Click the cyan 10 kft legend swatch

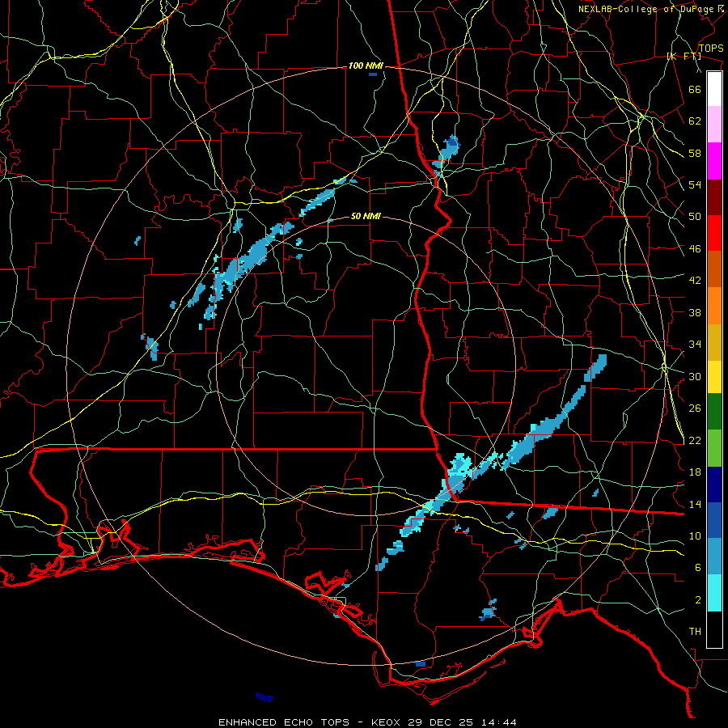(x=714, y=593)
